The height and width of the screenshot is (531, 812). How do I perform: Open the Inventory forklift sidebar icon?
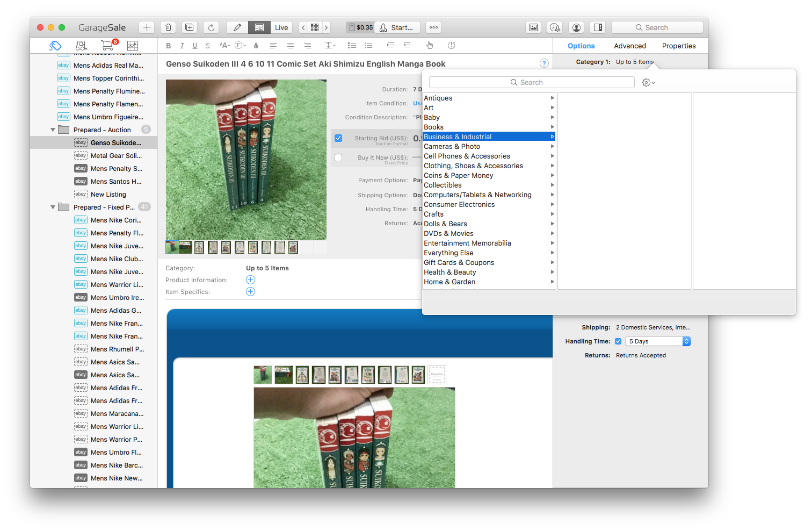[x=81, y=46]
